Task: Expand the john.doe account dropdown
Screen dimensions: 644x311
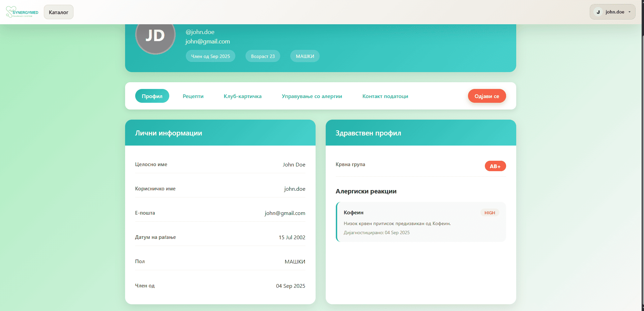Action: click(x=629, y=12)
